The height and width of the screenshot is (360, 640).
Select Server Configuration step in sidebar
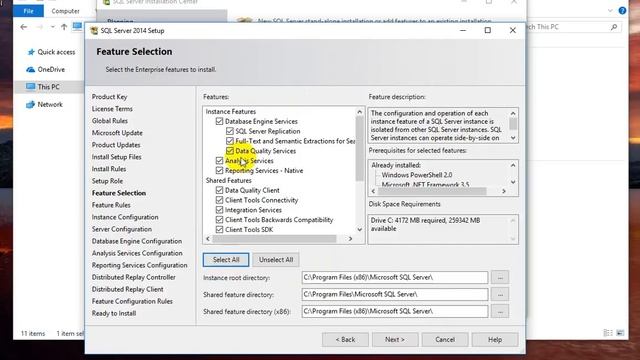tap(122, 229)
